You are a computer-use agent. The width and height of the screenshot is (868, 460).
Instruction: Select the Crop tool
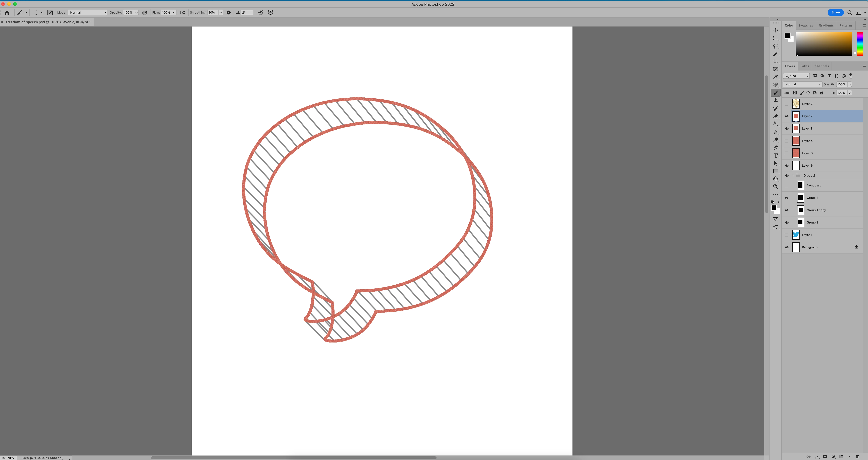point(776,62)
